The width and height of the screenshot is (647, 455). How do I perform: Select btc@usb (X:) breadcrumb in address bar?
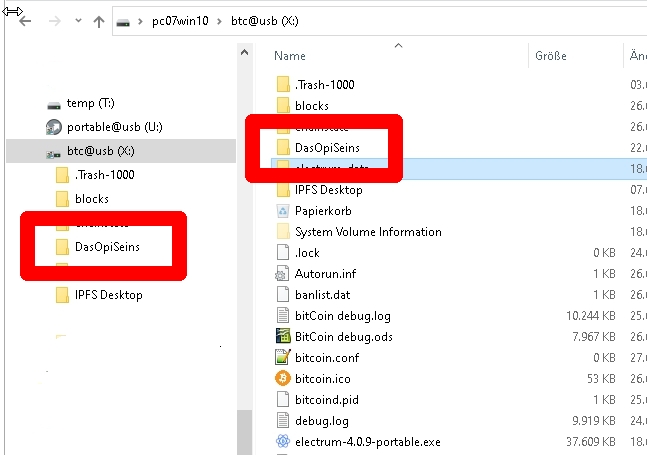[x=264, y=21]
